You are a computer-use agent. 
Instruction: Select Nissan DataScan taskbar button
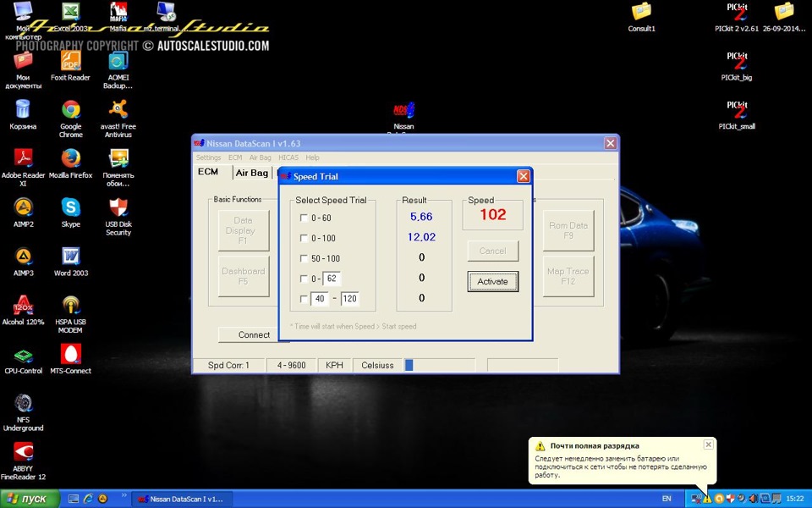(183, 500)
